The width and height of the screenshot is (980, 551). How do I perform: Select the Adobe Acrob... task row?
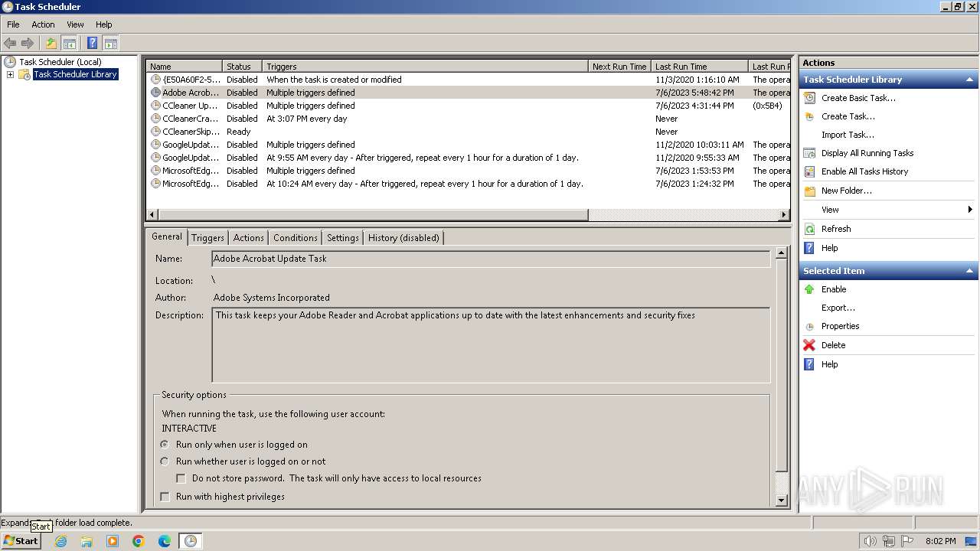[x=468, y=93]
